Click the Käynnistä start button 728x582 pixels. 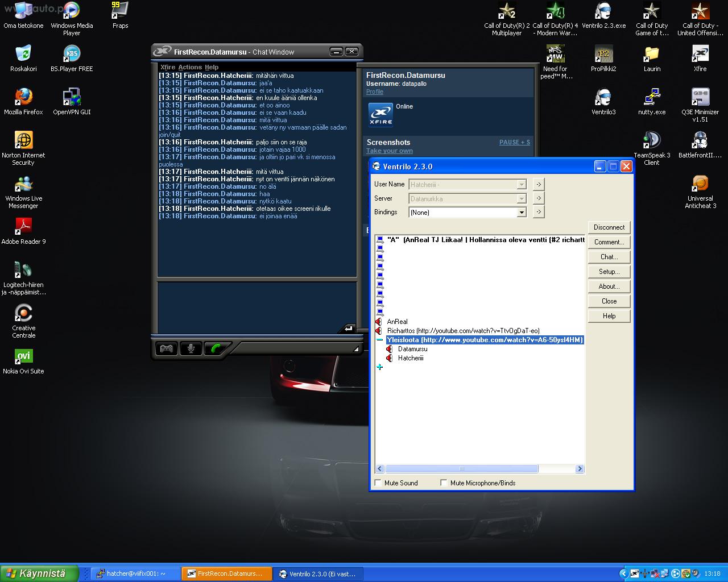click(40, 573)
